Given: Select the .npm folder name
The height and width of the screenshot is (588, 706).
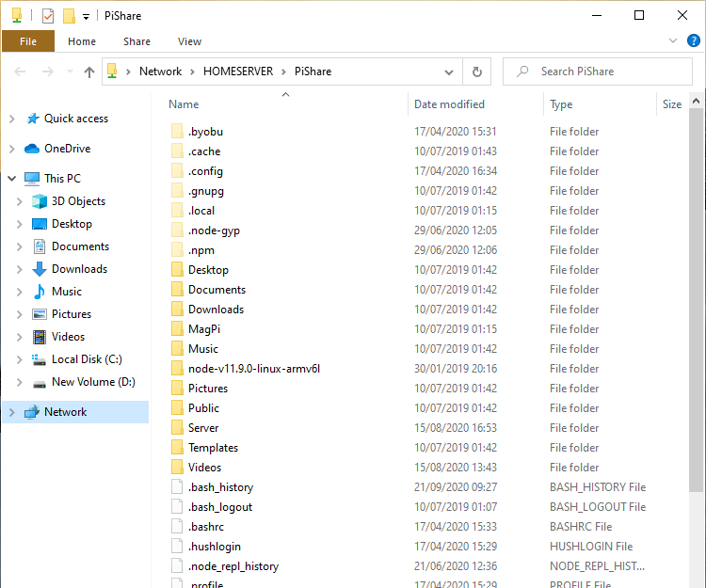Looking at the screenshot, I should coord(201,250).
